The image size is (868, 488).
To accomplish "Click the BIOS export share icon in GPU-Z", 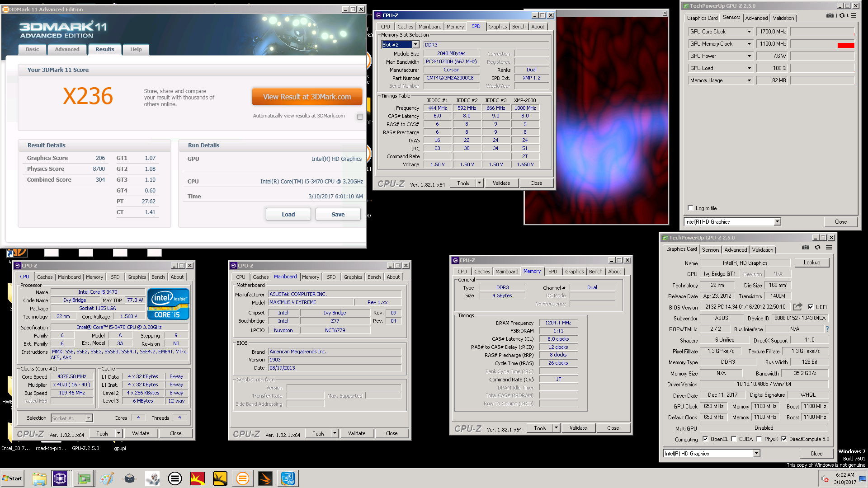I will pyautogui.click(x=797, y=307).
